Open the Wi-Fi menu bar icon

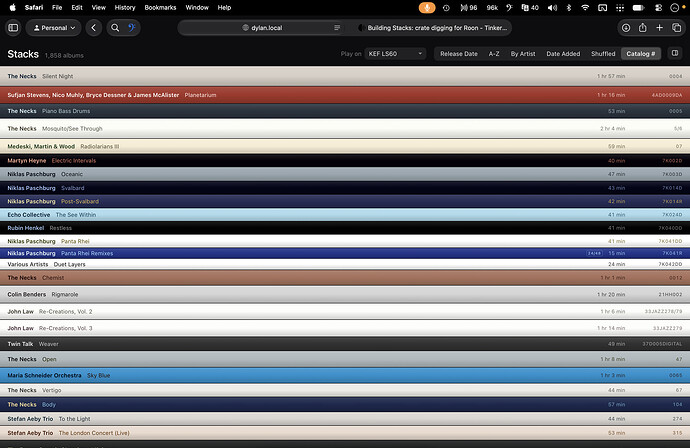point(585,7)
